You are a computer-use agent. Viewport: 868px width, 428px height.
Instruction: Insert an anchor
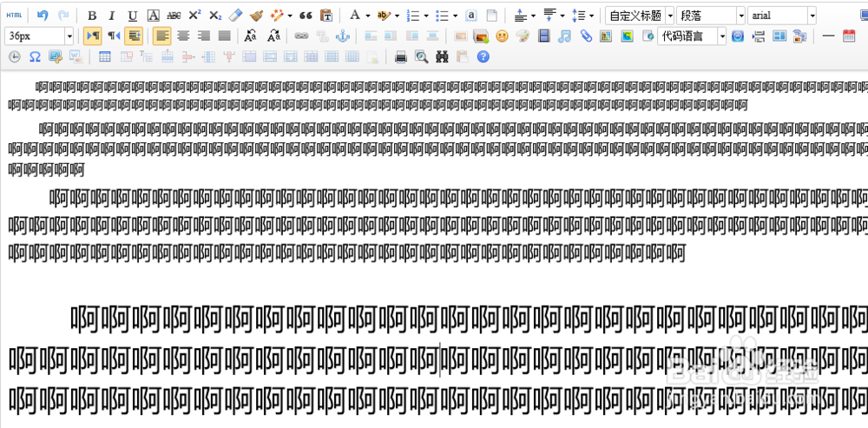pos(343,36)
